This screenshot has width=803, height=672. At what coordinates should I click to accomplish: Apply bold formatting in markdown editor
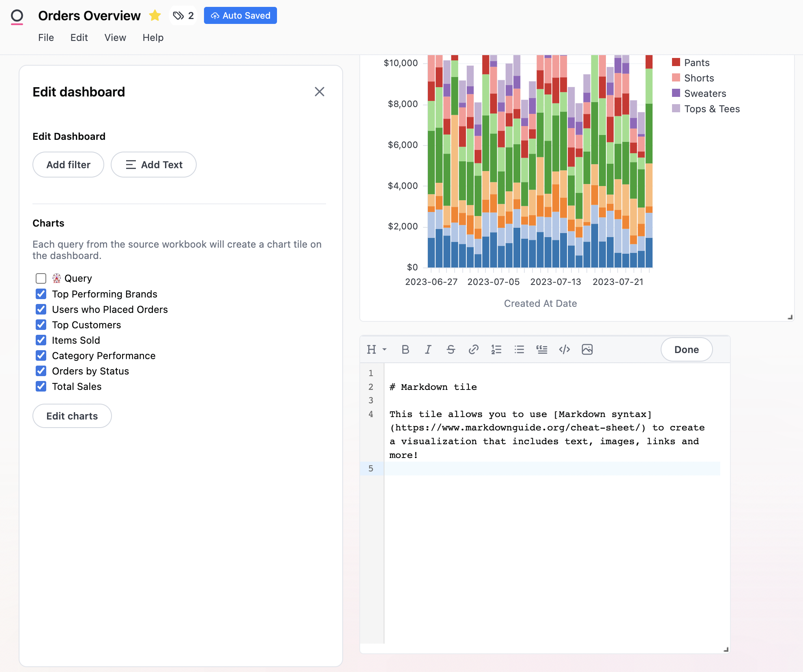(x=405, y=349)
